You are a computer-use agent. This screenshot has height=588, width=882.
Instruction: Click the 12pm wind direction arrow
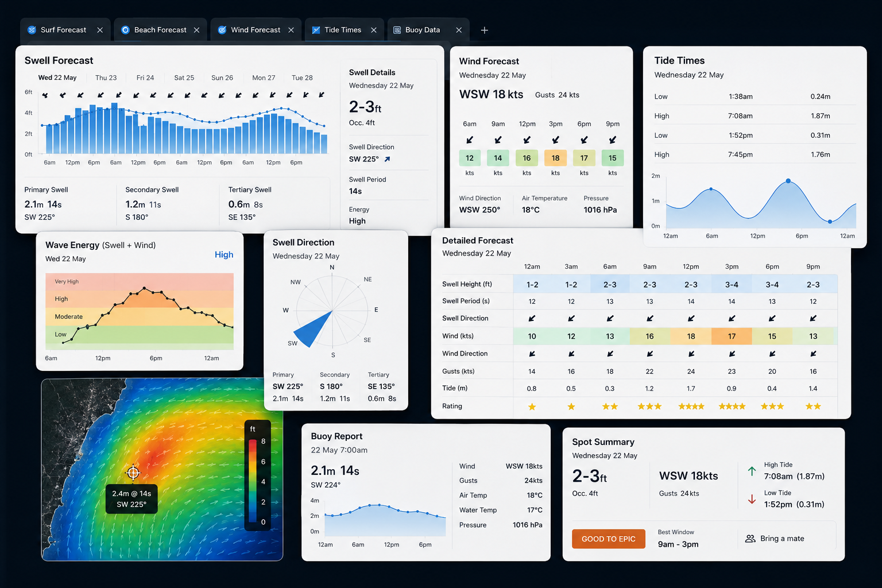527,140
